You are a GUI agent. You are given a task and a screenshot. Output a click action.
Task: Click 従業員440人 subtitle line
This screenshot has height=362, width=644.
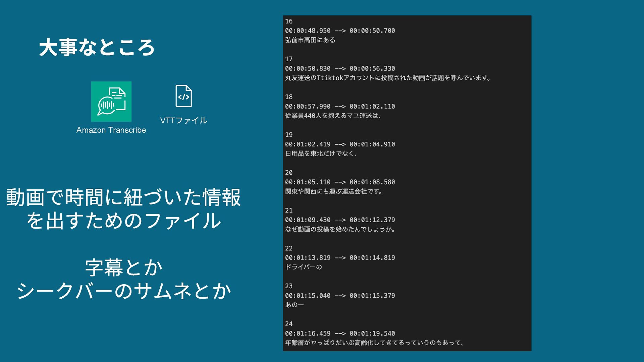333,116
